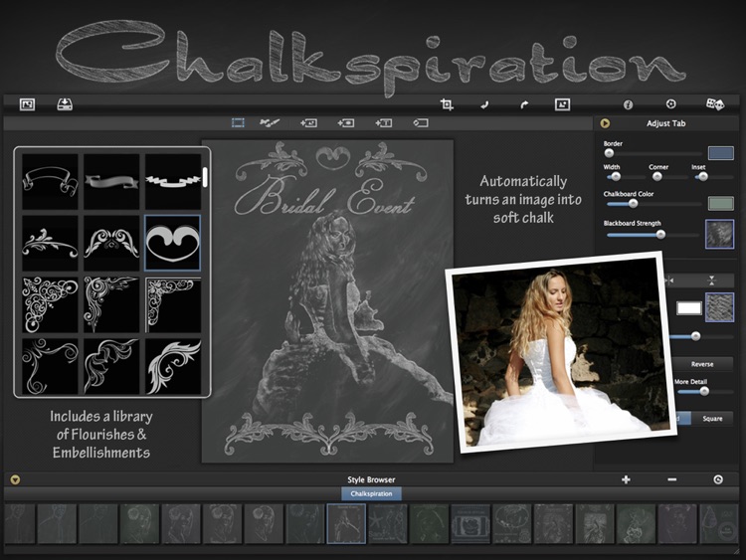This screenshot has width=746, height=560.
Task: Click the first add-layer plus icon
Action: 308,123
